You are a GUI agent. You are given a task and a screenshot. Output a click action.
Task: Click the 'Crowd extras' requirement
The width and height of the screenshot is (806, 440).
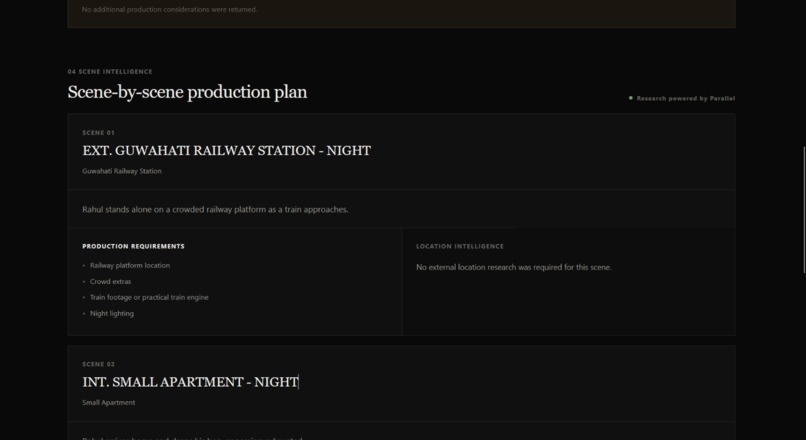(111, 282)
